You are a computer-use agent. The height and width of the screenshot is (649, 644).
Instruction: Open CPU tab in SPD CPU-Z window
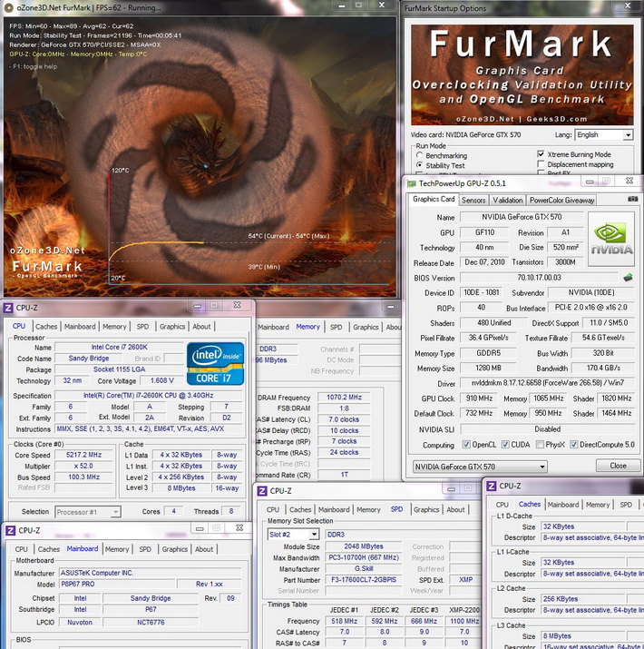tap(273, 509)
